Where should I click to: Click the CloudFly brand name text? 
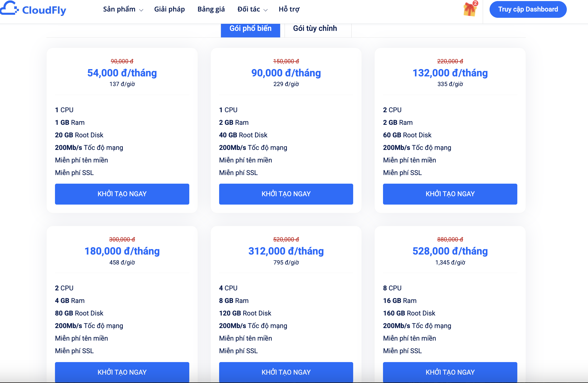click(44, 10)
